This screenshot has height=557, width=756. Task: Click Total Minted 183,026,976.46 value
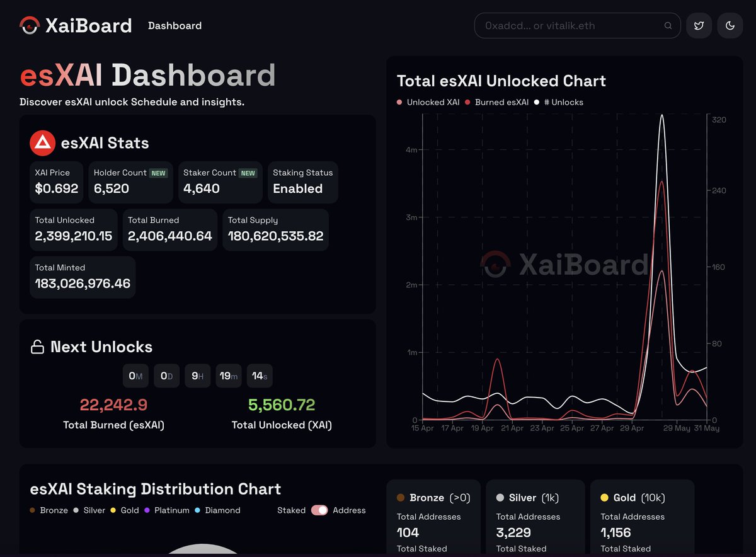pyautogui.click(x=83, y=284)
